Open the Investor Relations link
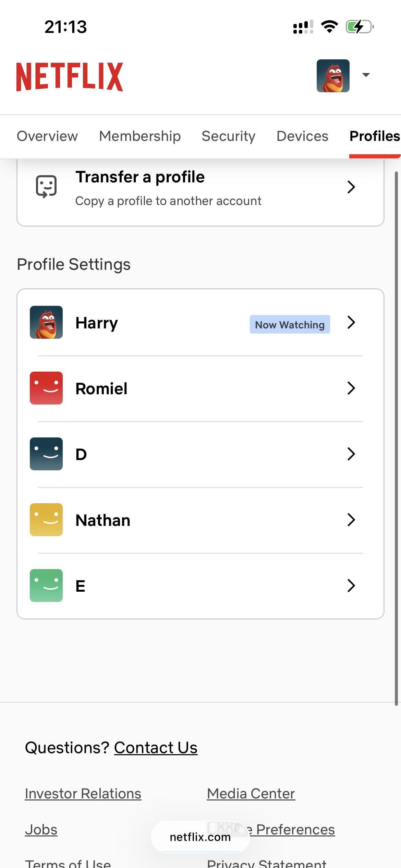The height and width of the screenshot is (868, 401). 83,794
